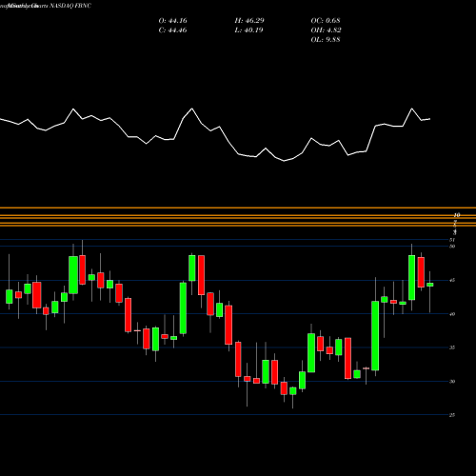Screen dimensions: 476x476
Task: Click the 25 price axis label
Action: tap(452, 415)
